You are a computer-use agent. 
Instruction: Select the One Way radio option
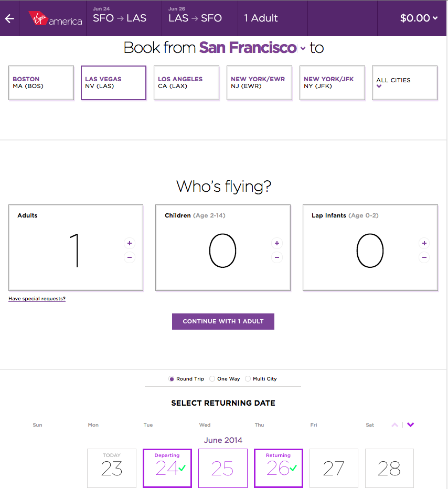pyautogui.click(x=212, y=379)
